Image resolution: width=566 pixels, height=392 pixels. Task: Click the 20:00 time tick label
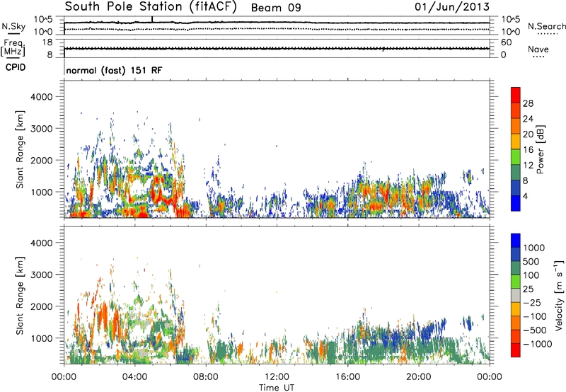(418, 377)
